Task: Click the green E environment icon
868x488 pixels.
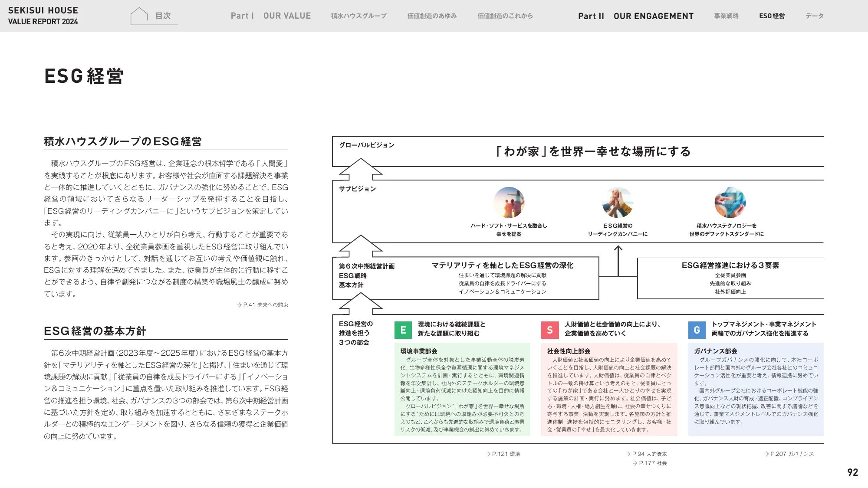Action: (403, 330)
